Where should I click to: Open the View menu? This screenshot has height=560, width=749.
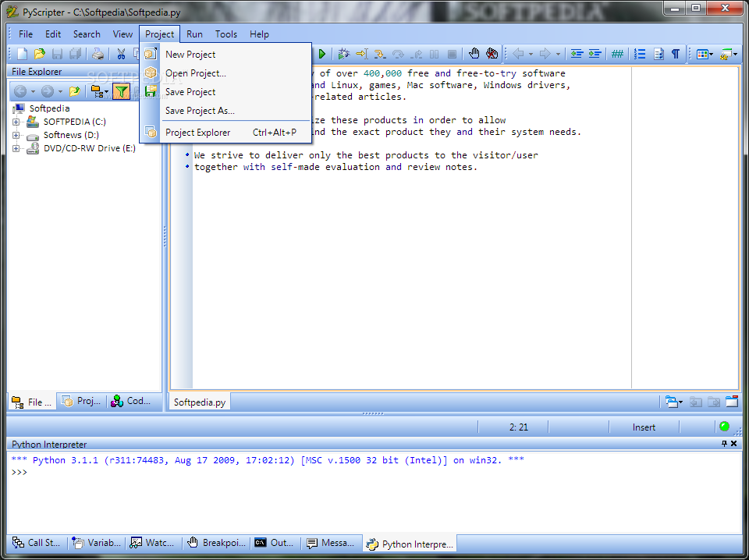tap(122, 34)
